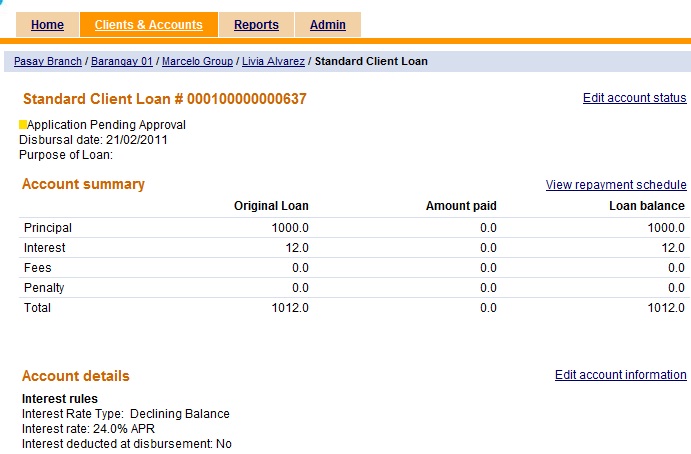
Task: Navigate to Pasay Branch breadcrumb link
Action: pos(49,62)
